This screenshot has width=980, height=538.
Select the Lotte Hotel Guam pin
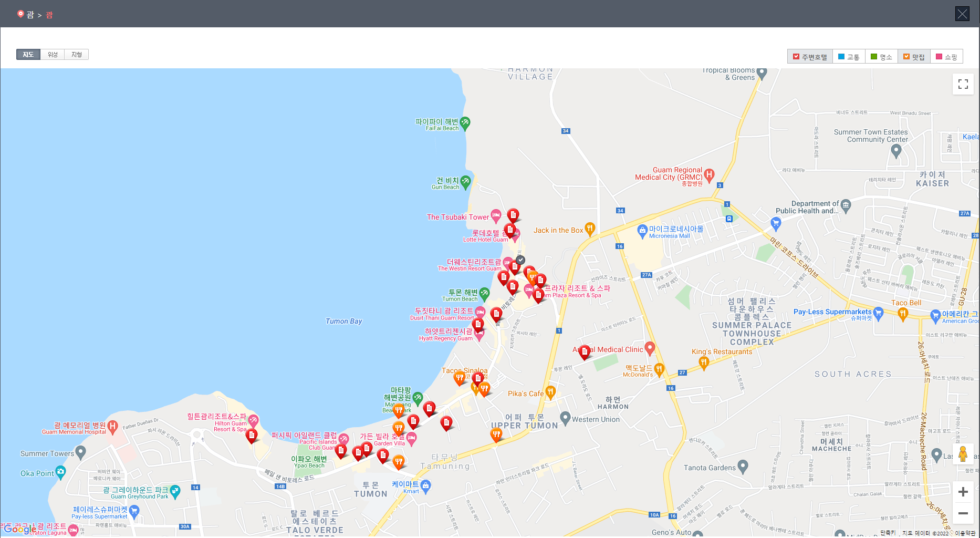(x=516, y=234)
